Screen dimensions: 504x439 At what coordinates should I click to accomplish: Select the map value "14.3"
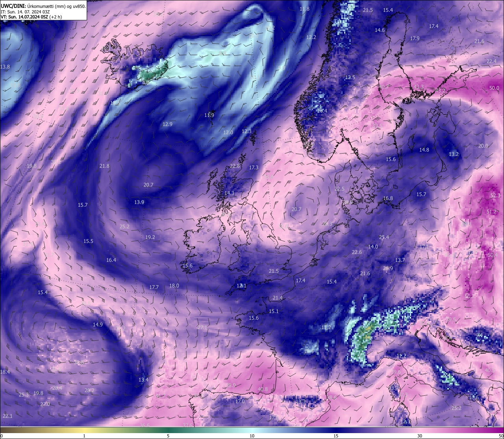coord(229,193)
